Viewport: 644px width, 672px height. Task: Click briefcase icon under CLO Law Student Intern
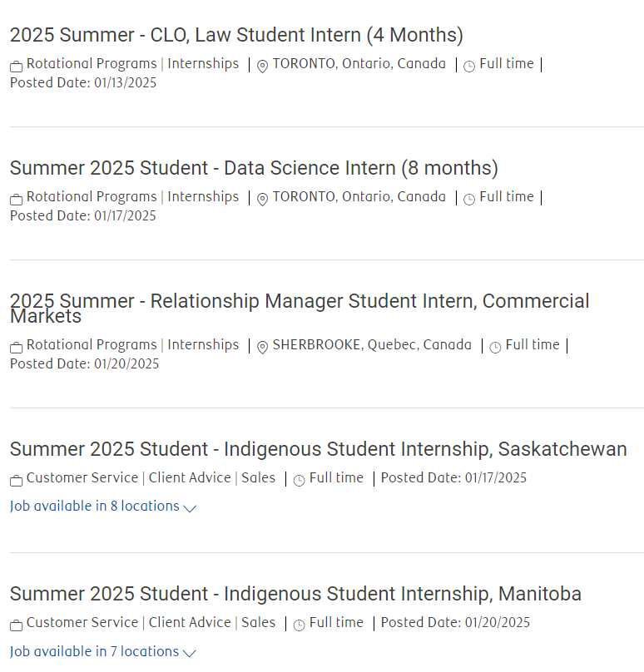pos(17,67)
